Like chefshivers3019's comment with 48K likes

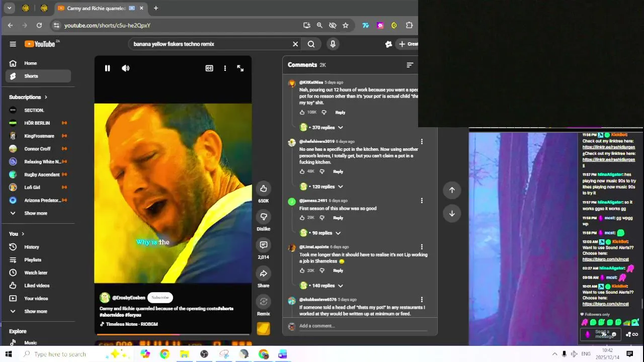click(302, 172)
